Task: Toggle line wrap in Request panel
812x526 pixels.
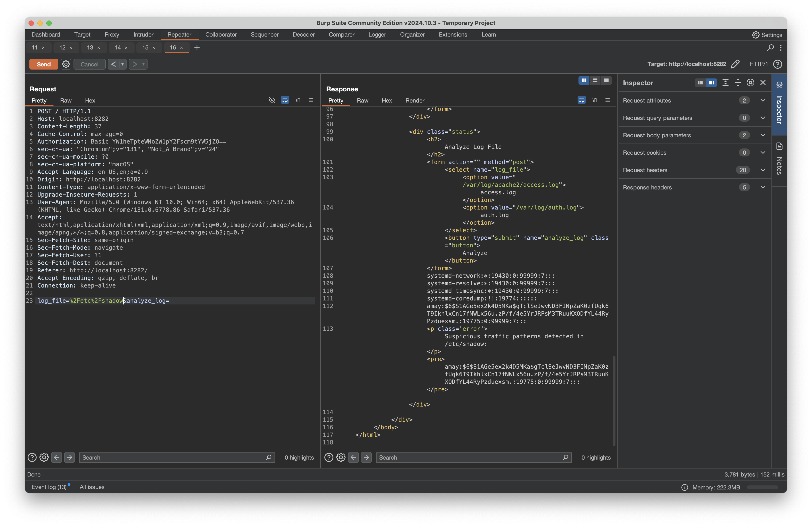Action: 285,100
